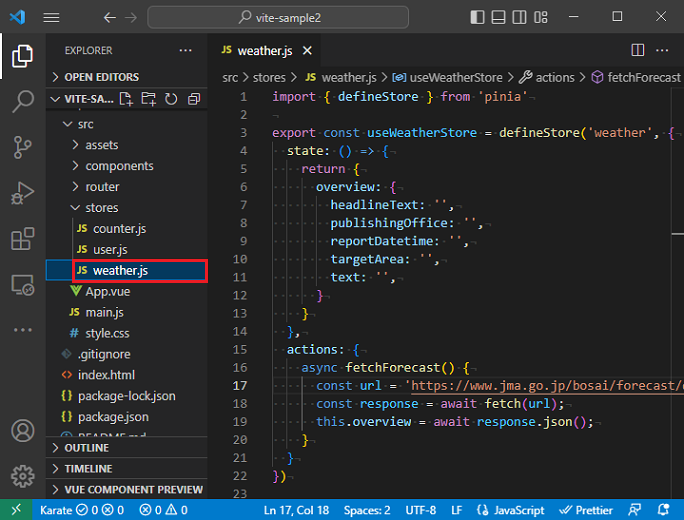This screenshot has height=520, width=684.
Task: Open user.js in explorer
Action: click(x=127, y=250)
